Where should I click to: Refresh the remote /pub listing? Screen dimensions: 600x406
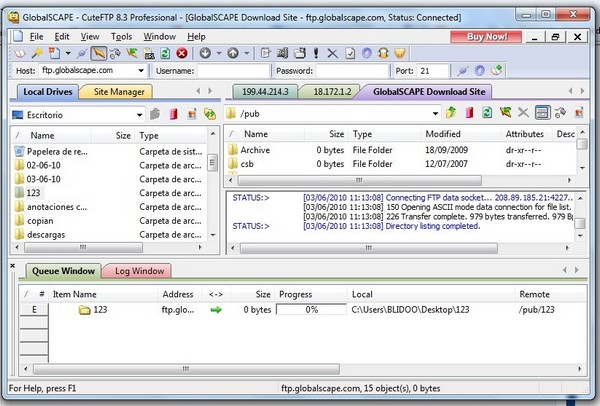pos(487,113)
